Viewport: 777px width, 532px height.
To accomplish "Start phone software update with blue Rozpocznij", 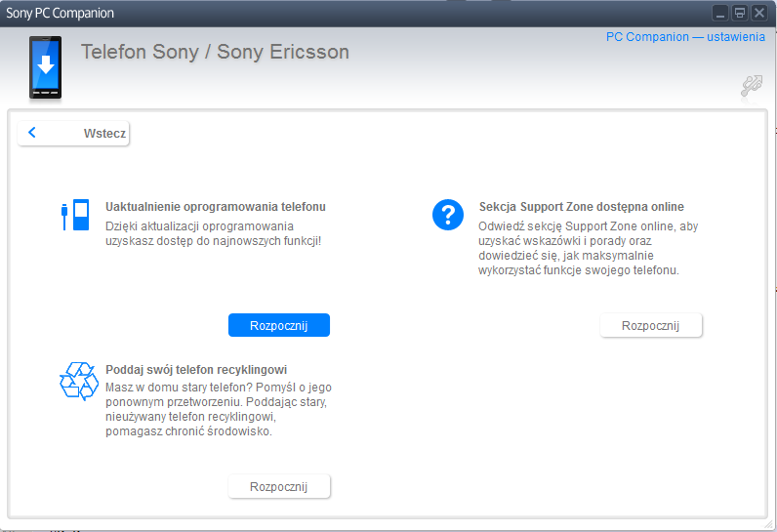I will click(x=279, y=325).
